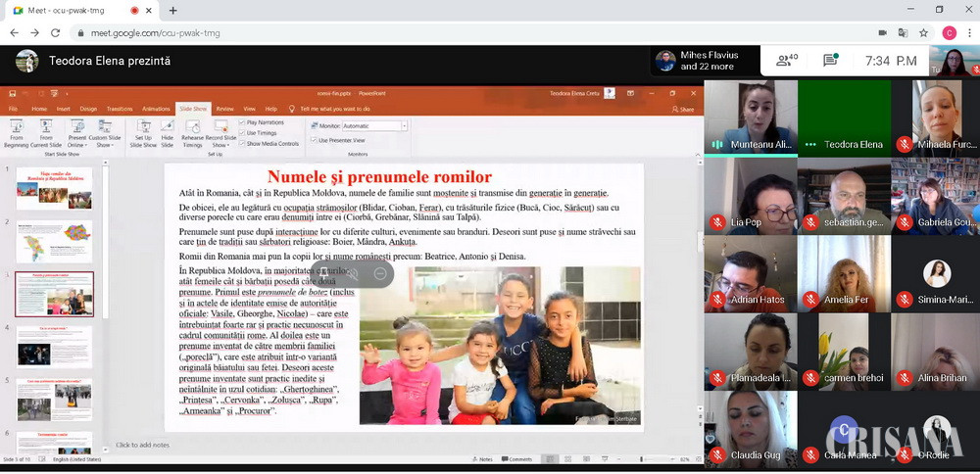Open the Monitor dropdown set to Automatic

tap(374, 125)
